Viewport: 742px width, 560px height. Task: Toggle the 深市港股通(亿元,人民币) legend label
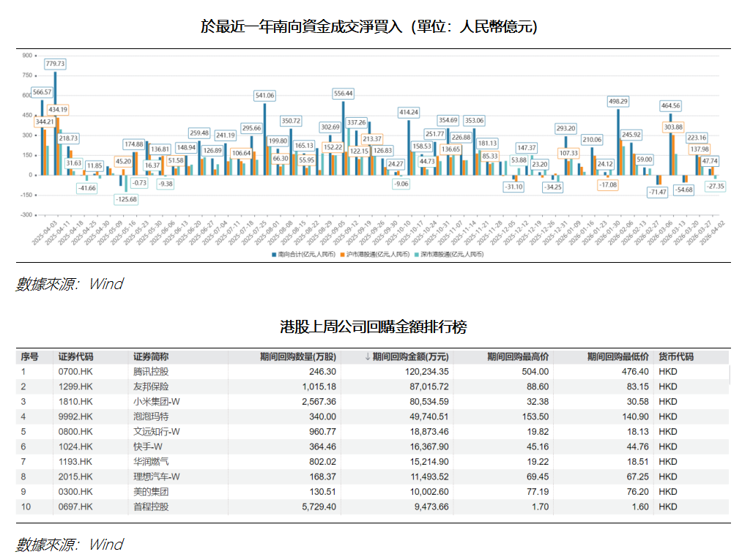click(x=452, y=255)
